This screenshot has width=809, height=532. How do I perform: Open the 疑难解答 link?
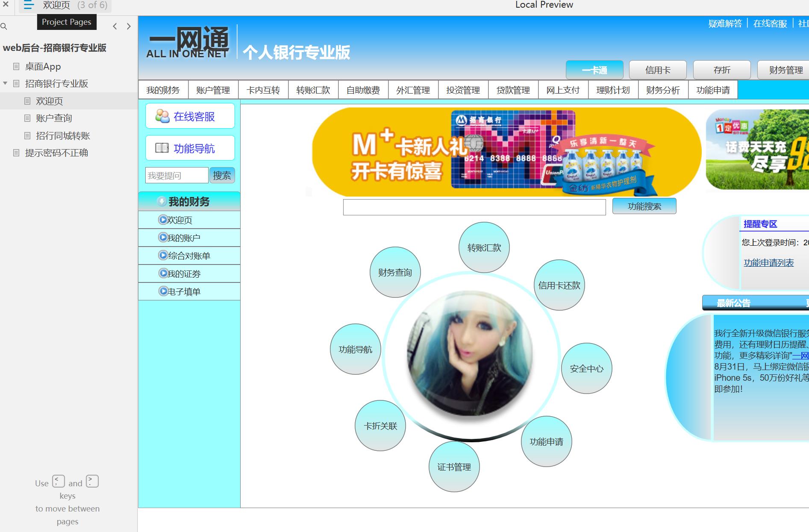pos(725,24)
